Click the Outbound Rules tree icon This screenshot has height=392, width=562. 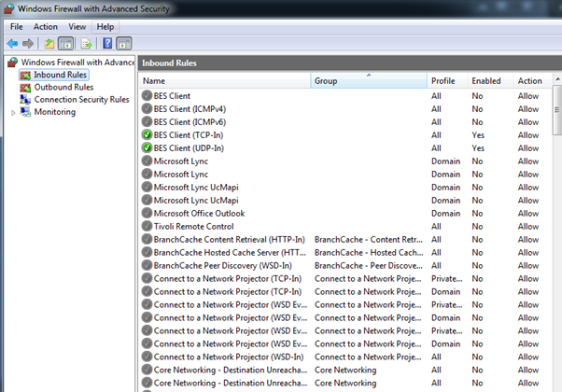point(25,87)
